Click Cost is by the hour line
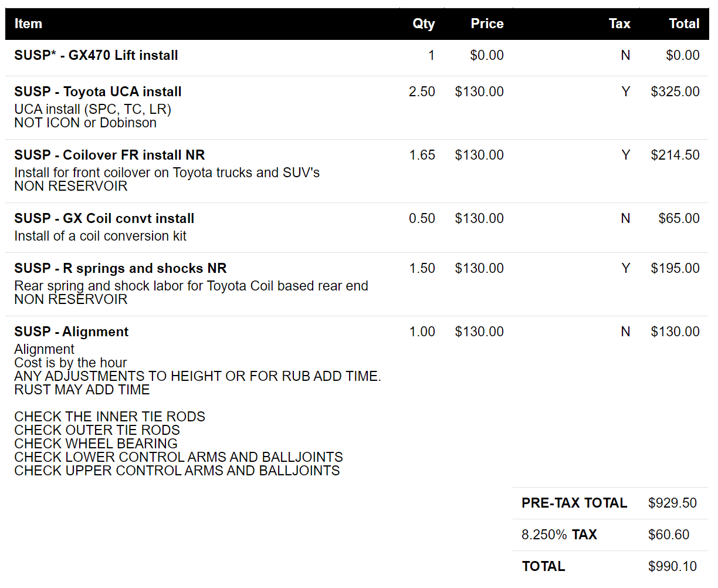The width and height of the screenshot is (718, 588). [70, 363]
